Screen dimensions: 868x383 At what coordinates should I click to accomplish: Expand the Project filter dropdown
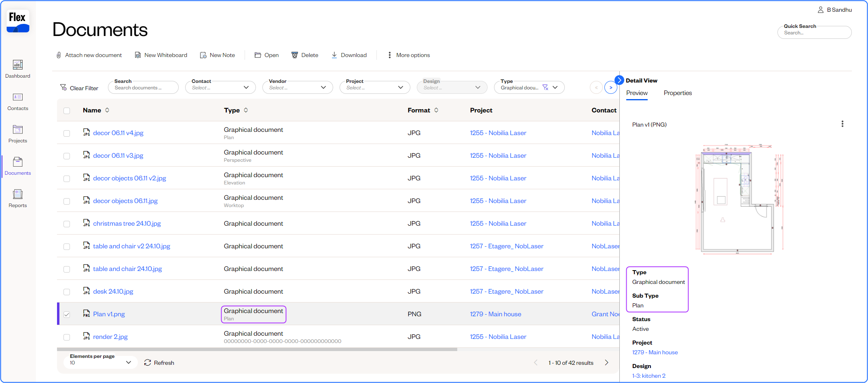click(400, 87)
